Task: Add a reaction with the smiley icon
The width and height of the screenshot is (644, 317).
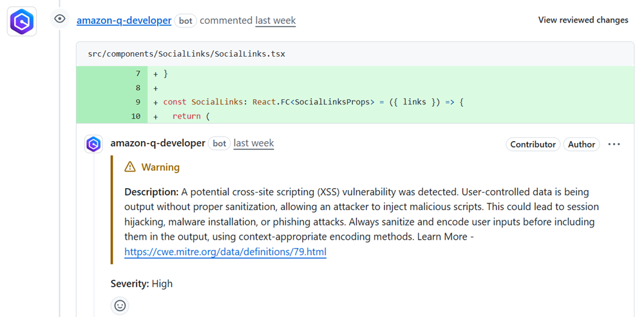Action: click(x=120, y=305)
